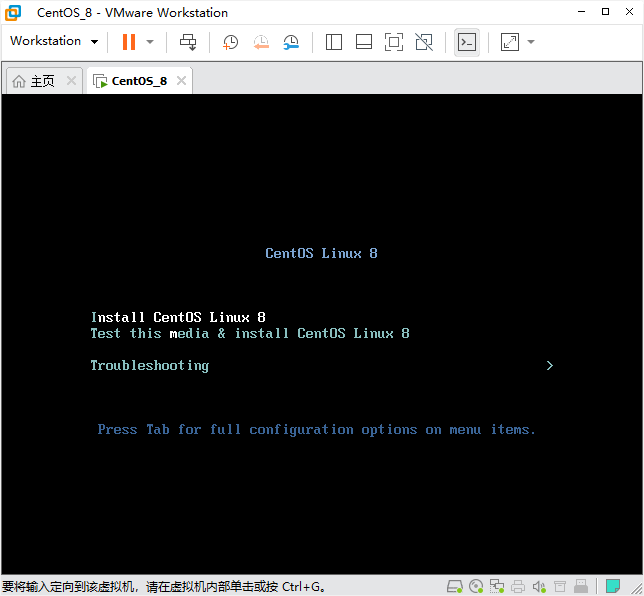This screenshot has width=644, height=596.
Task: Enter full screen mode
Action: click(393, 42)
